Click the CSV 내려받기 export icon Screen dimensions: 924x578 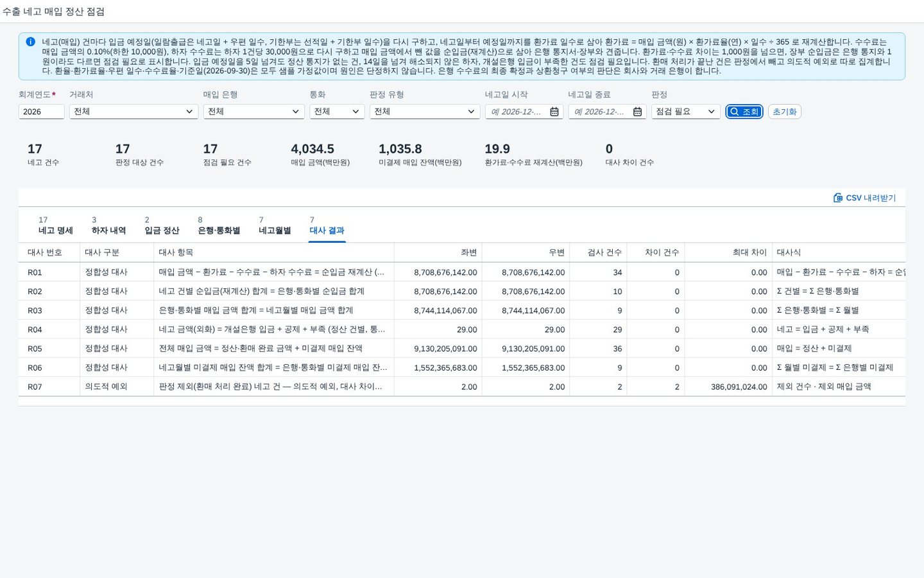pyautogui.click(x=837, y=198)
